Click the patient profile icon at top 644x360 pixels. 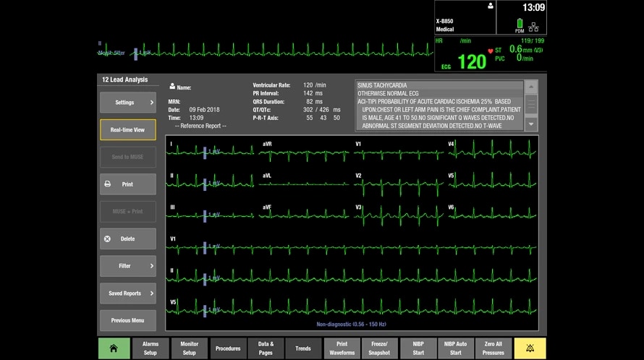[491, 6]
